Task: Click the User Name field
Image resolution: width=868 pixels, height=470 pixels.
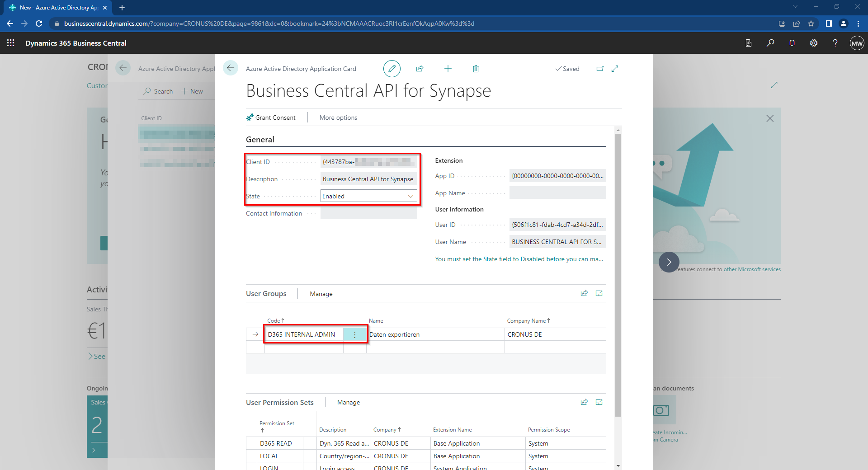Action: (x=557, y=242)
